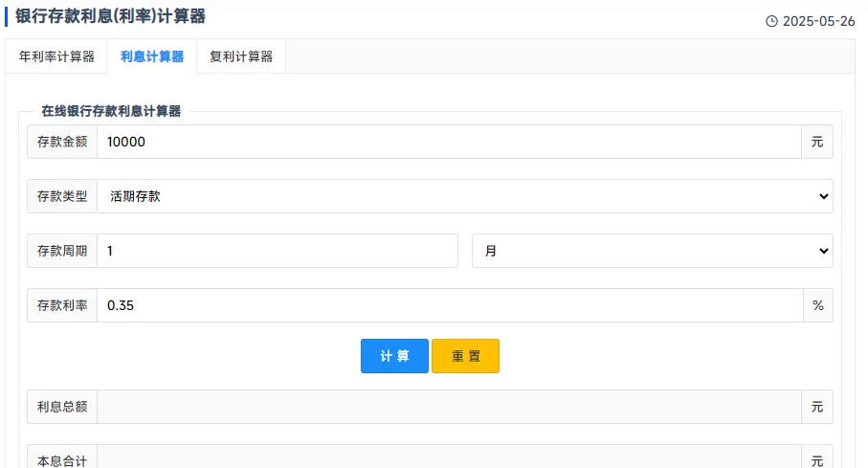The image size is (868, 468).
Task: Expand the period unit dropdown showing 月
Action: (x=652, y=251)
